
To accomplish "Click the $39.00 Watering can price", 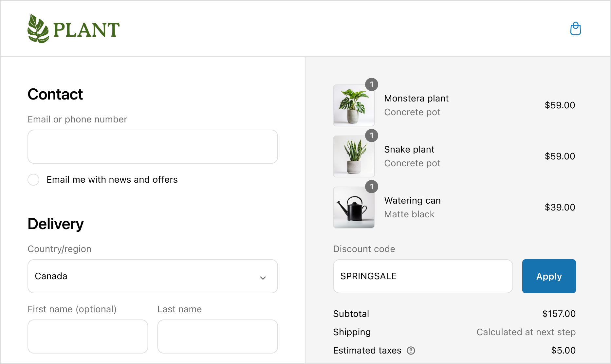I will point(560,207).
